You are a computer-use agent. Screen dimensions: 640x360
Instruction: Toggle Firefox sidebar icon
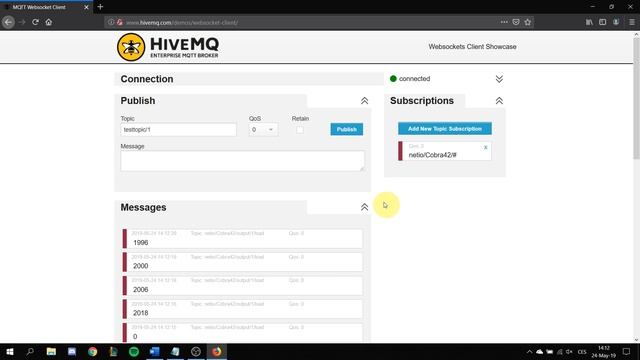[602, 22]
